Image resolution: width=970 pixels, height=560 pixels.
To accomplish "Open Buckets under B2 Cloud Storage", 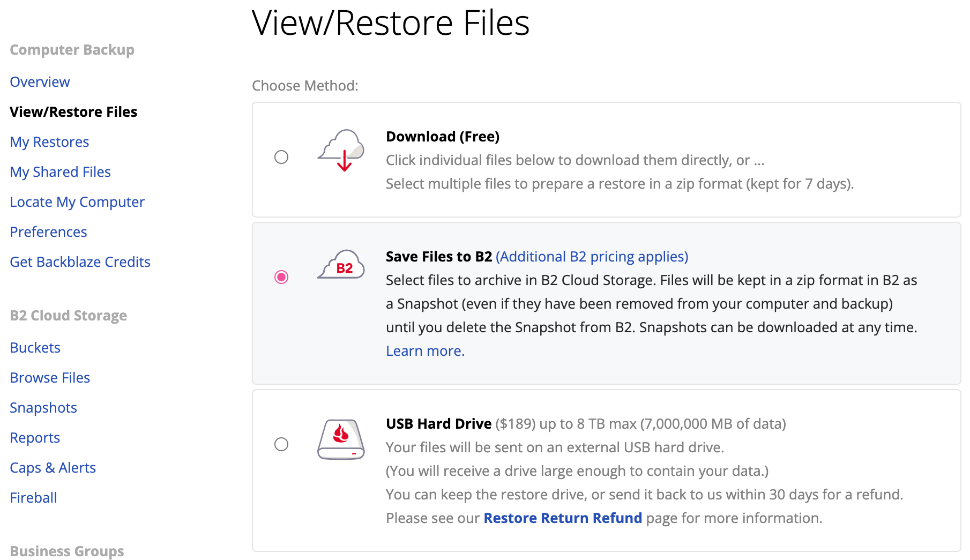I will click(35, 348).
